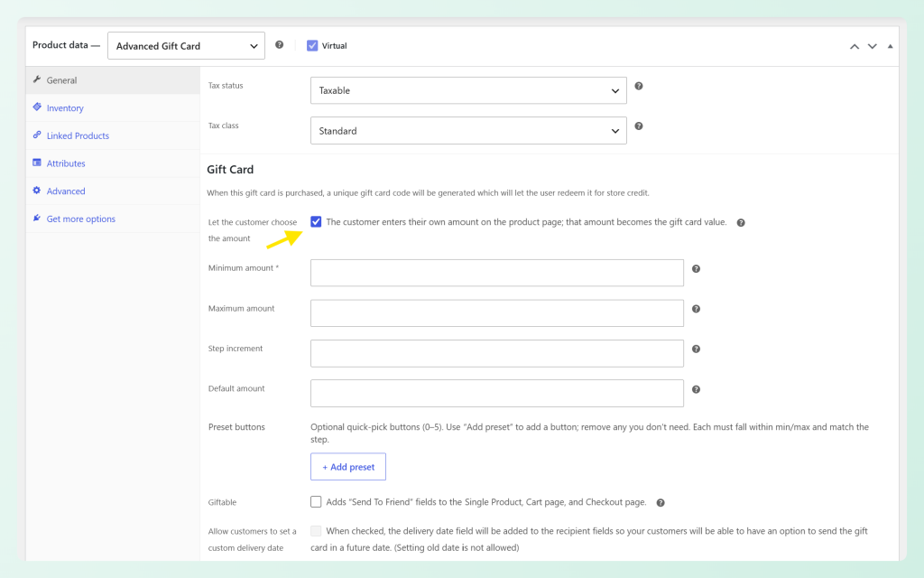Open the Attributes tab
The width and height of the screenshot is (924, 578).
(113, 163)
